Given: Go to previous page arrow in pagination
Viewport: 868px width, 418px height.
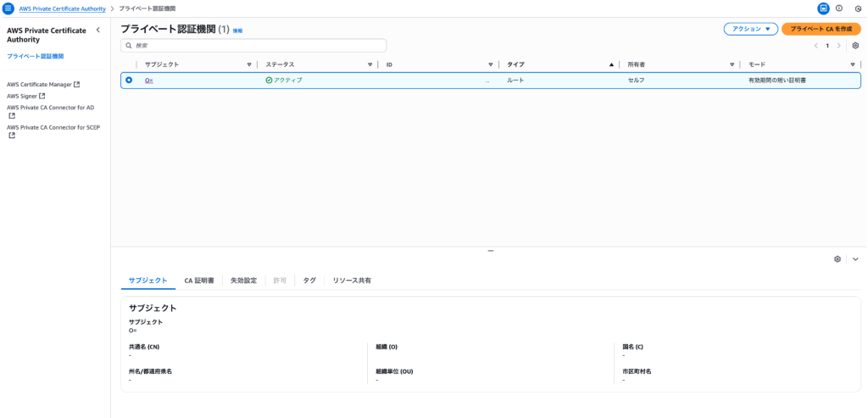Looking at the screenshot, I should tap(815, 46).
